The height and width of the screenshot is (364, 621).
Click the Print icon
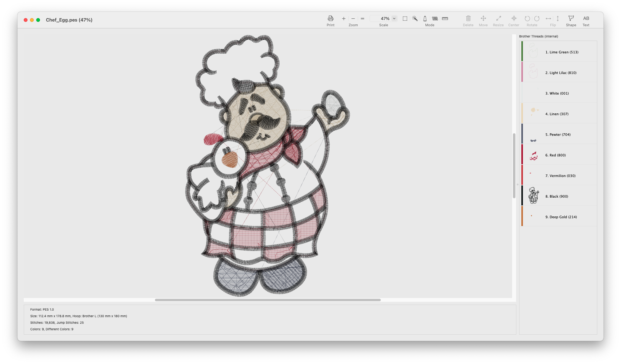click(x=330, y=18)
